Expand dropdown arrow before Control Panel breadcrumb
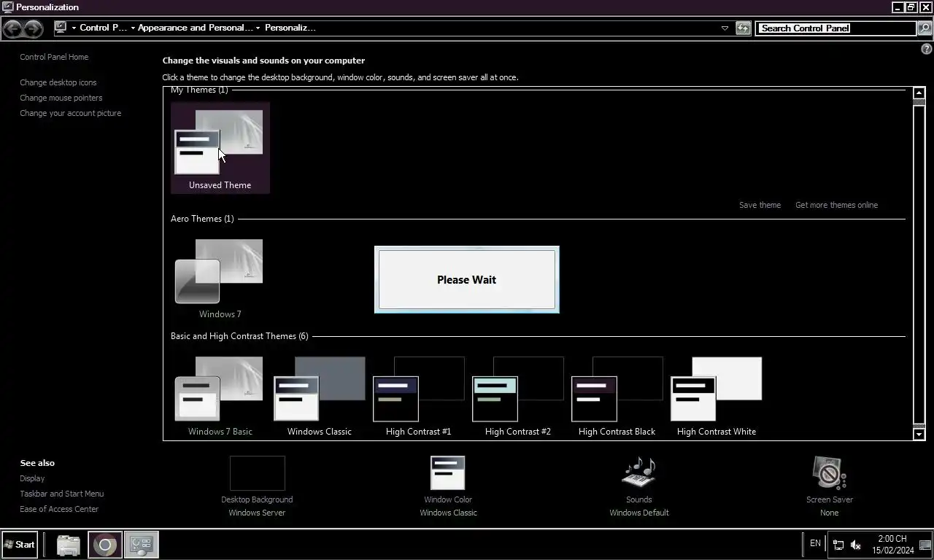This screenshot has height=560, width=934. click(x=74, y=28)
